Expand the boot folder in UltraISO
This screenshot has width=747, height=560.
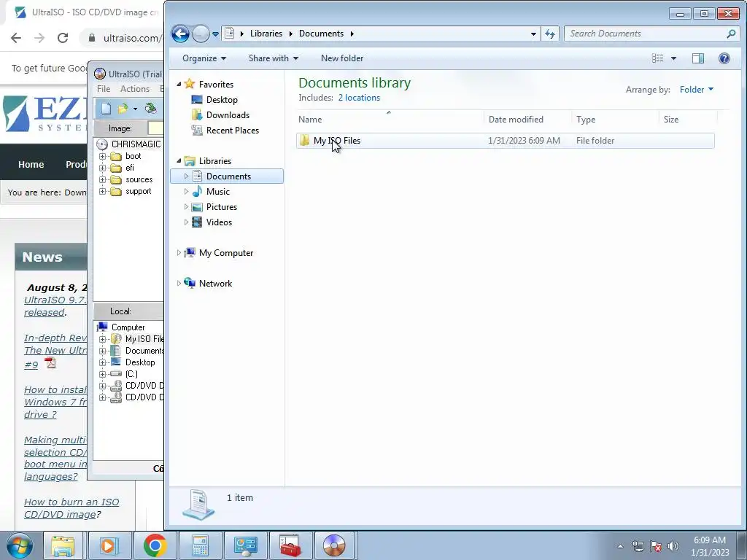pos(102,156)
